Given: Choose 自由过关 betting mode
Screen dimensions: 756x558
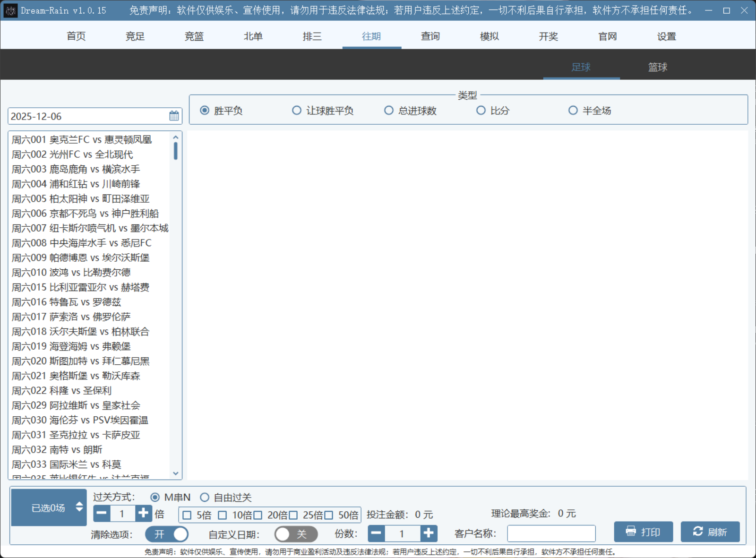Looking at the screenshot, I should 205,497.
